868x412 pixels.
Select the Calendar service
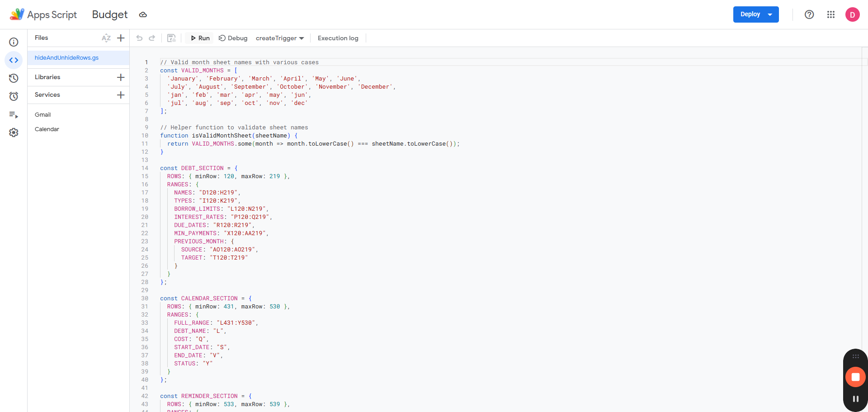point(47,129)
